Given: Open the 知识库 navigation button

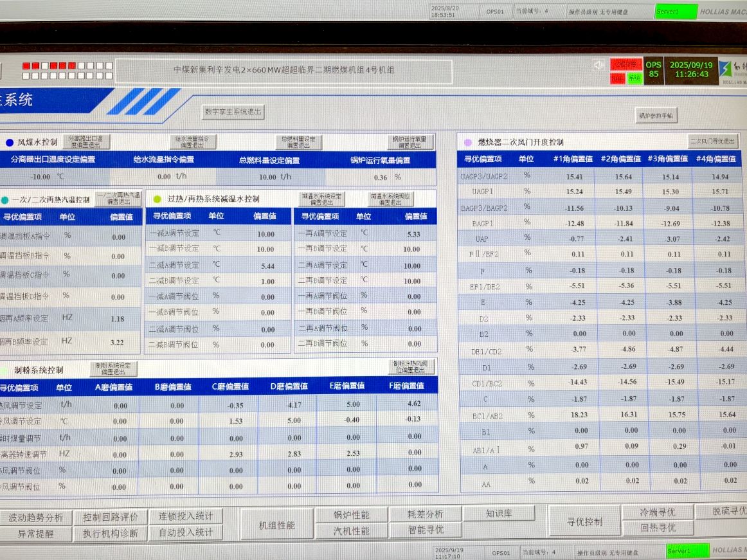Looking at the screenshot, I should 499,513.
